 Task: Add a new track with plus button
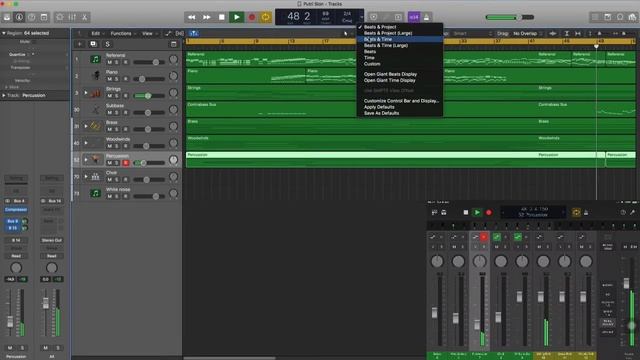pyautogui.click(x=80, y=44)
